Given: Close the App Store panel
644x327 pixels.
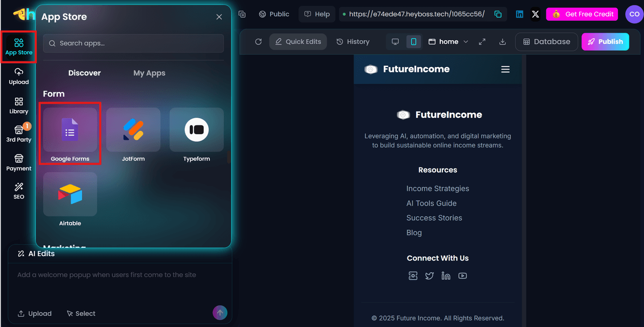Looking at the screenshot, I should [x=219, y=17].
